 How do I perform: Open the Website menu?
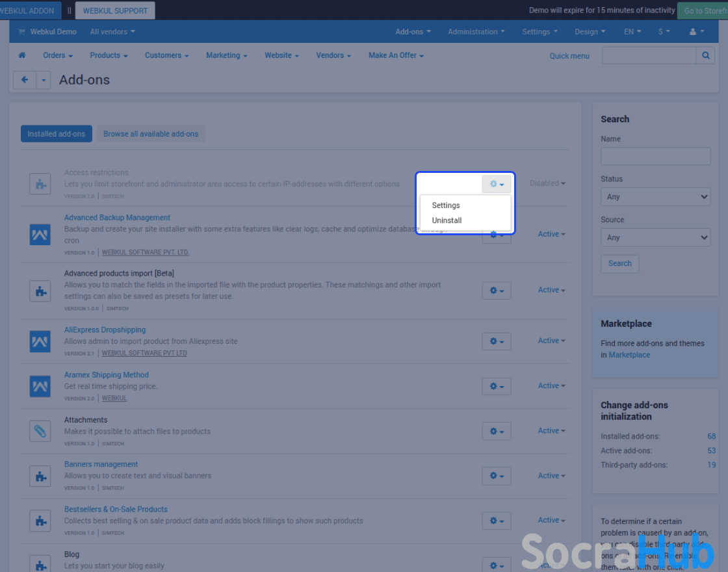281,55
